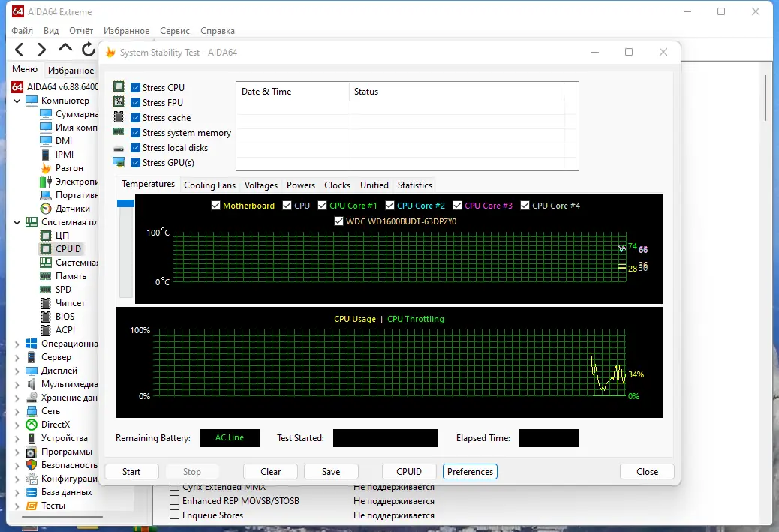
Task: Check the Enhanced REP MOVSB/STOSB box
Action: 174,500
